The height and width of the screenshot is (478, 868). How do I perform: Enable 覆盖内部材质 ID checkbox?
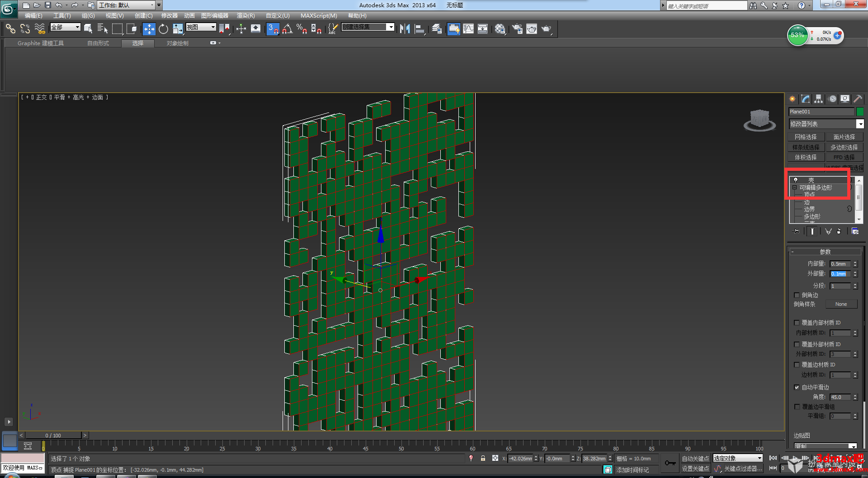coord(797,323)
